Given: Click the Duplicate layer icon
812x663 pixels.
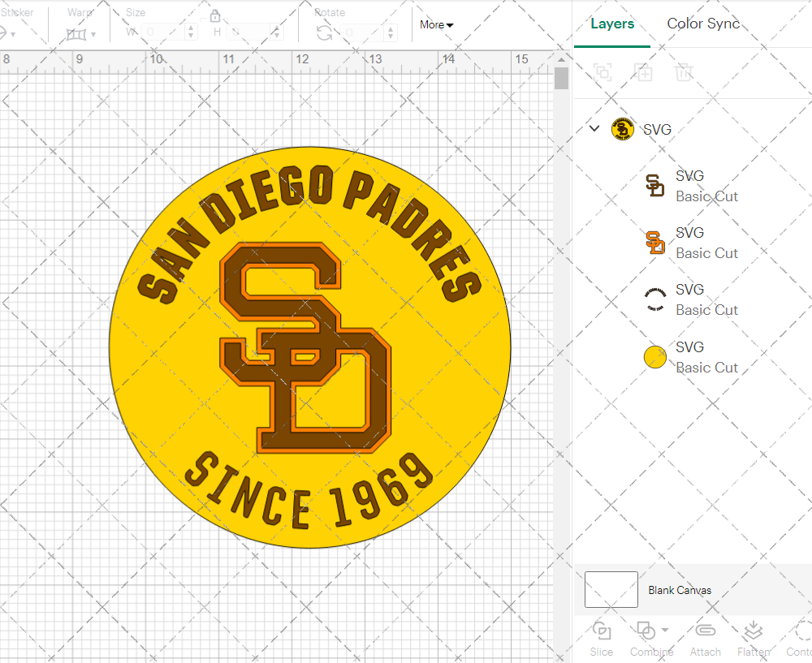Looking at the screenshot, I should point(642,72).
